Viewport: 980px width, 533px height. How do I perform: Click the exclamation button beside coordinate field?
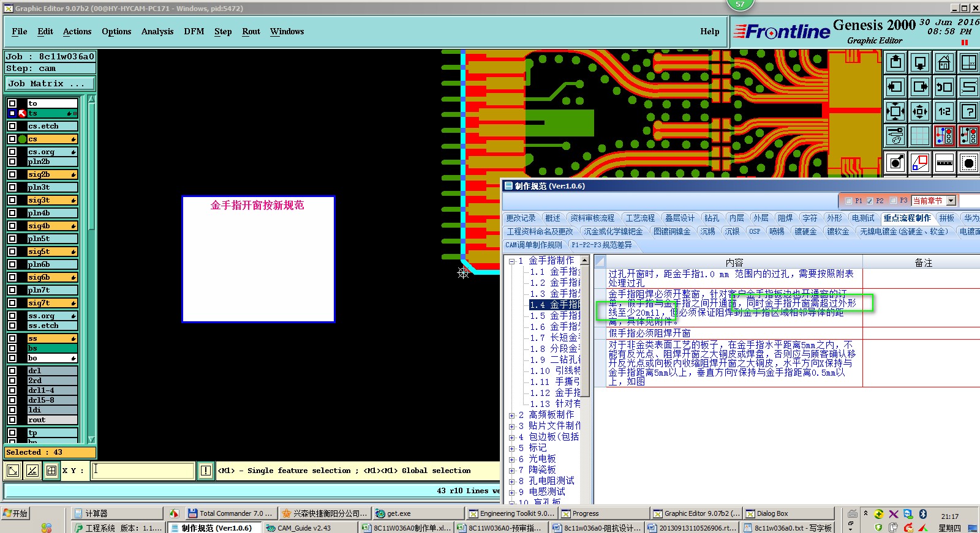pos(205,471)
